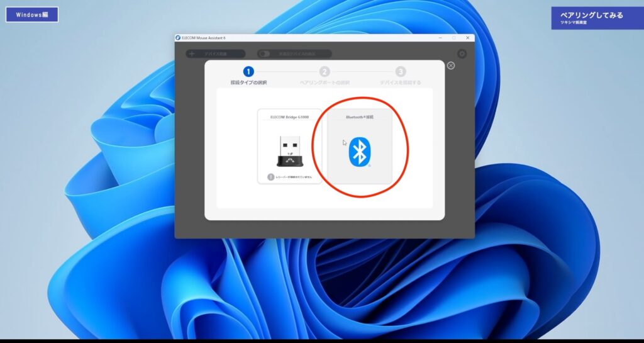Maximize the ELECOM Mouse Assistant window
Screen dimensions: 644x343
click(x=453, y=38)
